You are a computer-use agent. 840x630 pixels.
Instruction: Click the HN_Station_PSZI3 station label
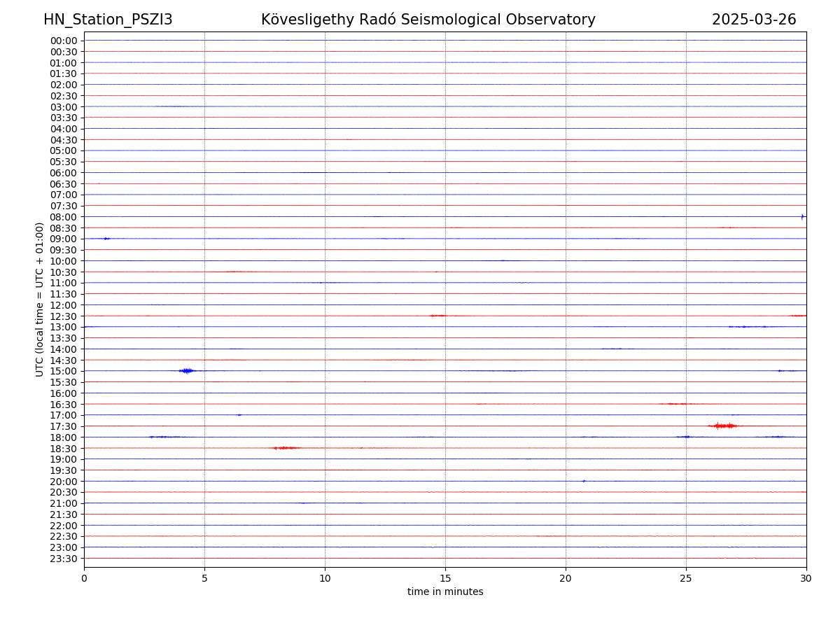tap(108, 20)
